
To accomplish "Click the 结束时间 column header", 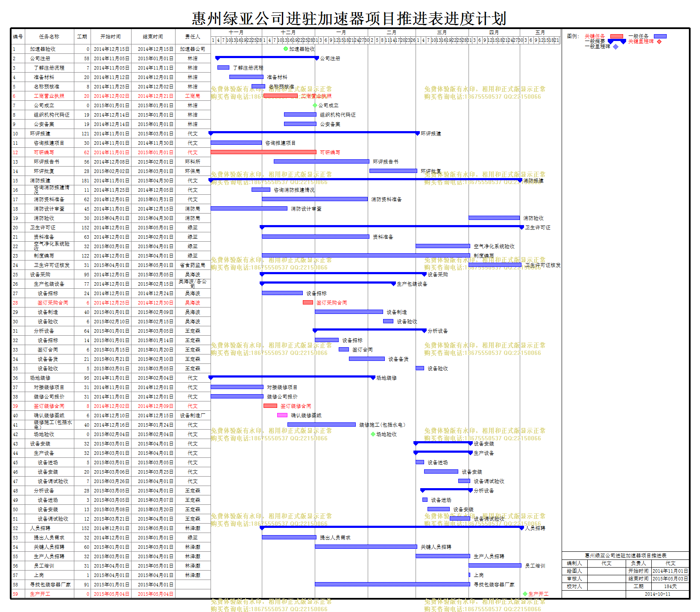I will tap(153, 37).
